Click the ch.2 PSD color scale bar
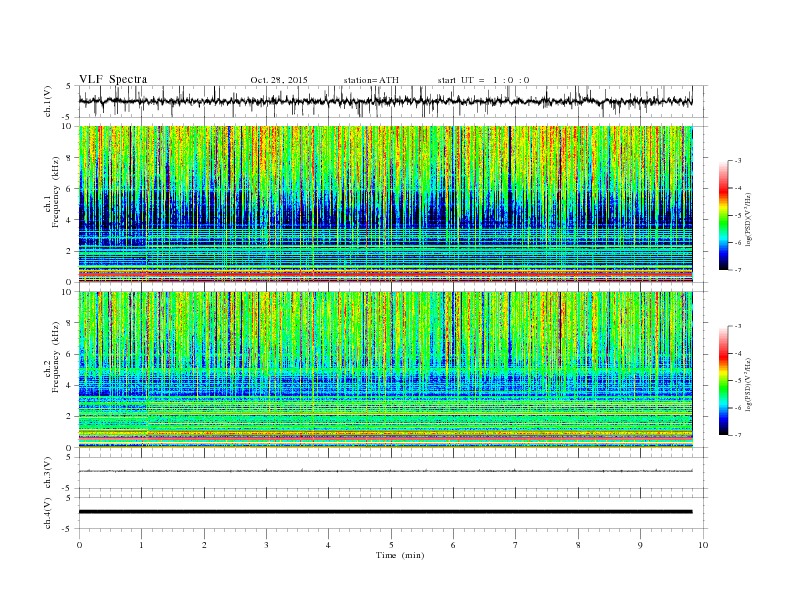 (724, 380)
